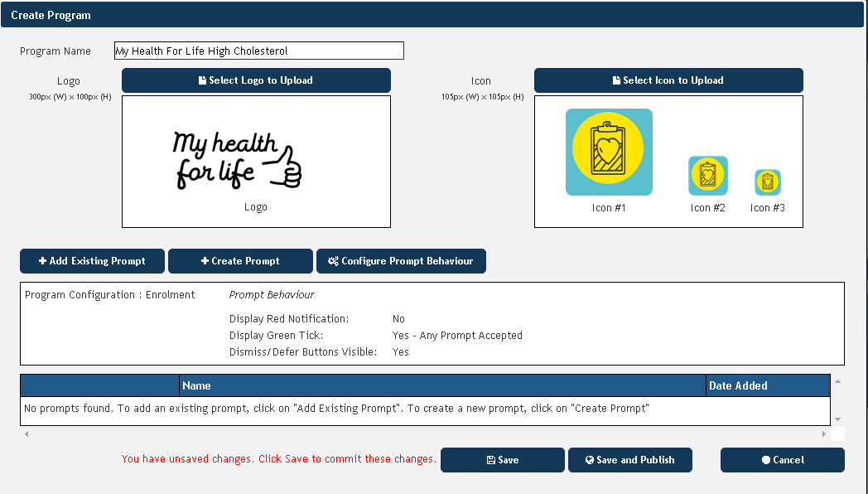This screenshot has width=868, height=494.
Task: Click the table scroll down arrow
Action: (837, 419)
